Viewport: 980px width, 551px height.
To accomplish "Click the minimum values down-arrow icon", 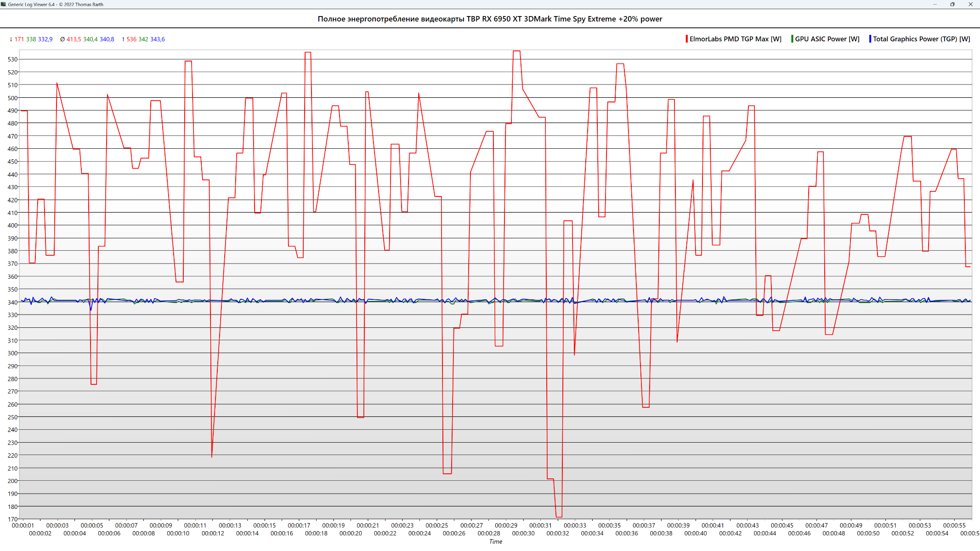I will (x=11, y=39).
